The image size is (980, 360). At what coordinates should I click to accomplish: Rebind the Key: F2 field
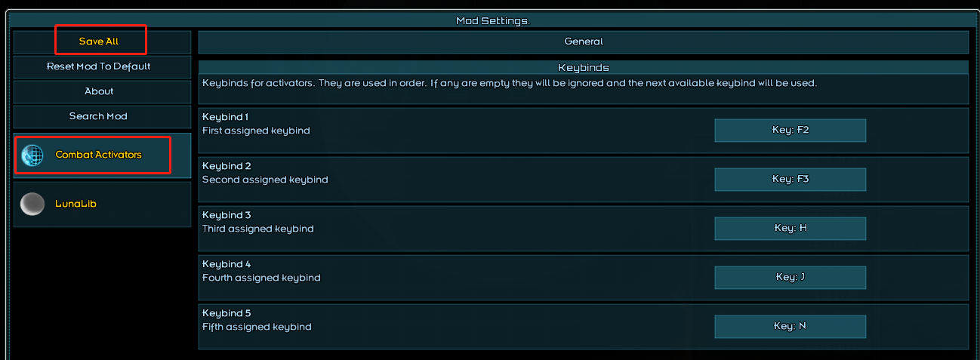pyautogui.click(x=790, y=130)
